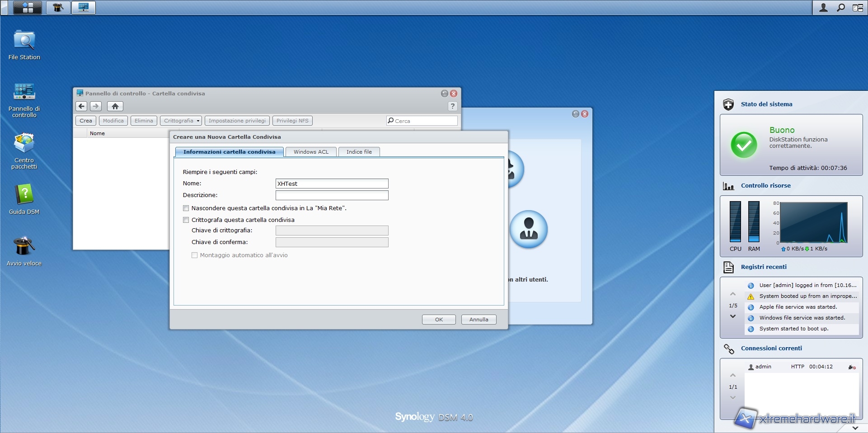Open Pannello di controllo desktop icon

24,92
